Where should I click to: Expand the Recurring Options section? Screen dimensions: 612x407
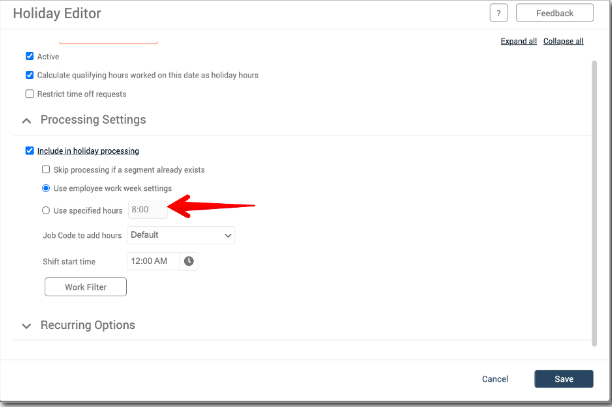(x=27, y=326)
